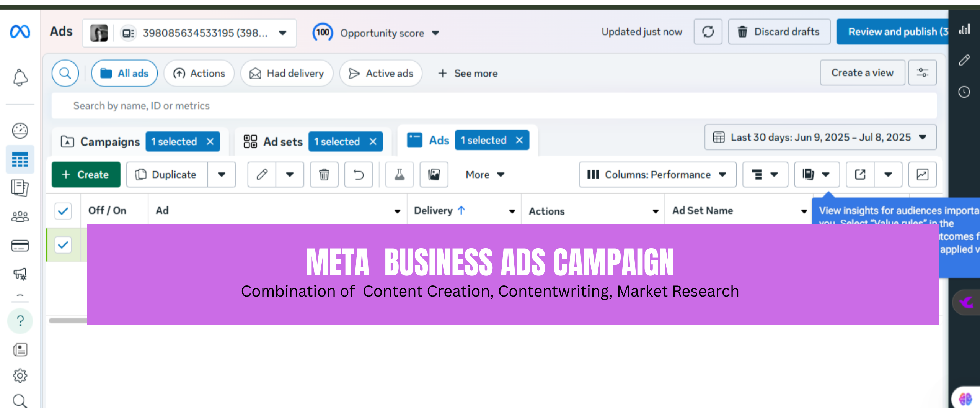Open bar chart icon in right panel
Image resolution: width=980 pixels, height=408 pixels.
click(x=964, y=29)
